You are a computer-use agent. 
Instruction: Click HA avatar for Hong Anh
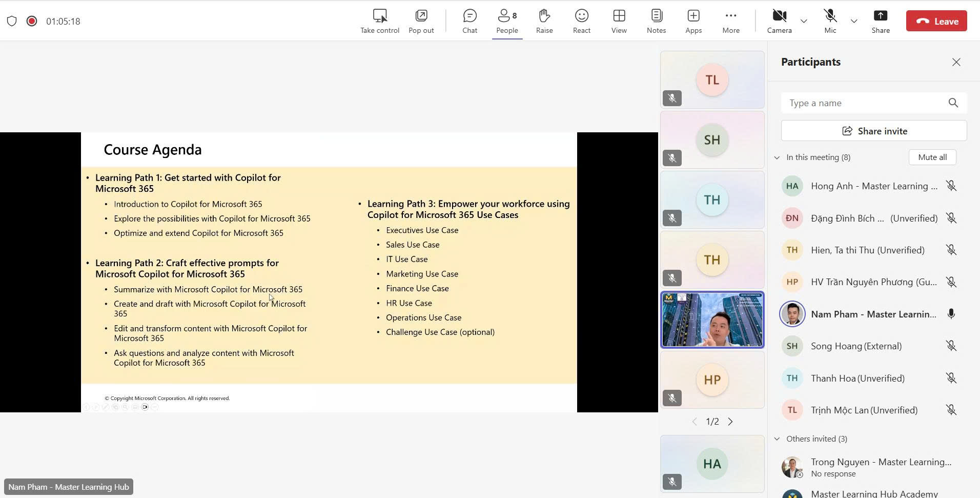click(x=792, y=186)
